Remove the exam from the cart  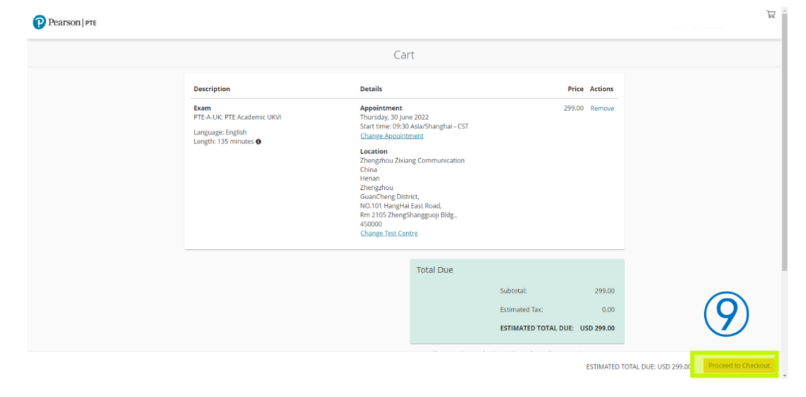tap(602, 109)
